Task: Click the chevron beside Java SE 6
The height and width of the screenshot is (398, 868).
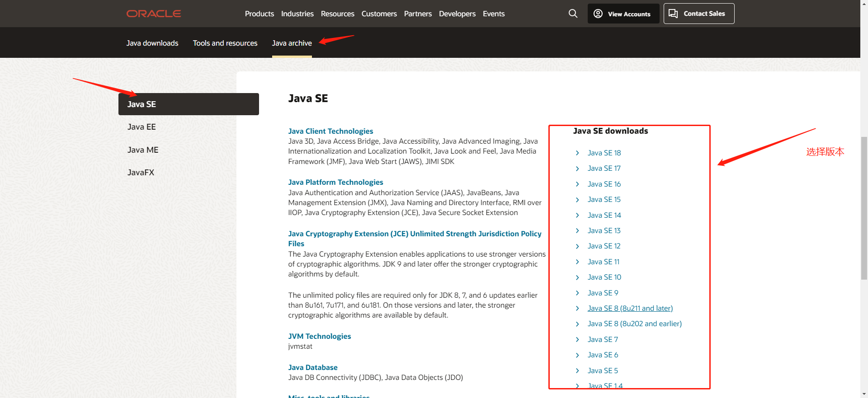Action: (577, 355)
